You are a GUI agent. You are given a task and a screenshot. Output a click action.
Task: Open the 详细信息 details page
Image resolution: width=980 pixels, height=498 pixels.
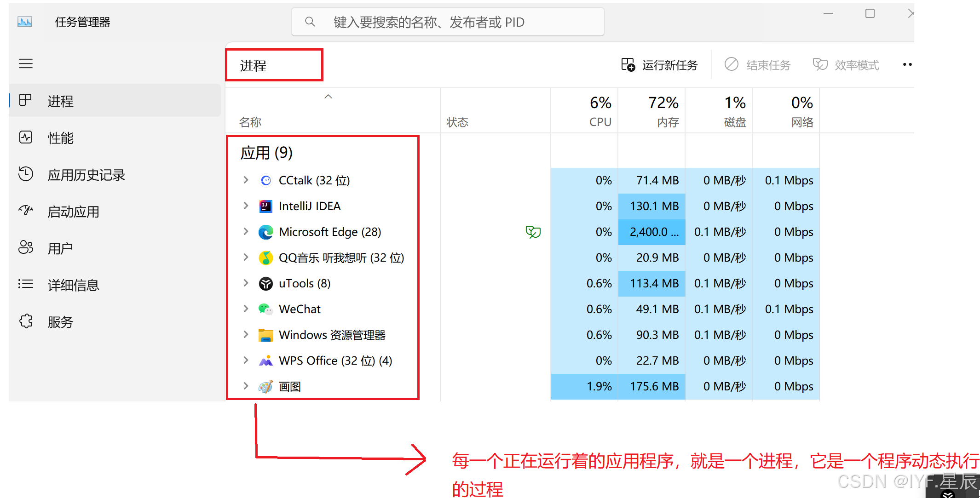pyautogui.click(x=73, y=285)
